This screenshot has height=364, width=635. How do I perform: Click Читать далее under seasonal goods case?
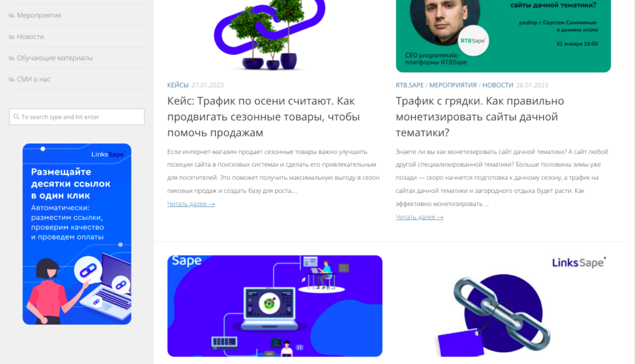point(191,203)
